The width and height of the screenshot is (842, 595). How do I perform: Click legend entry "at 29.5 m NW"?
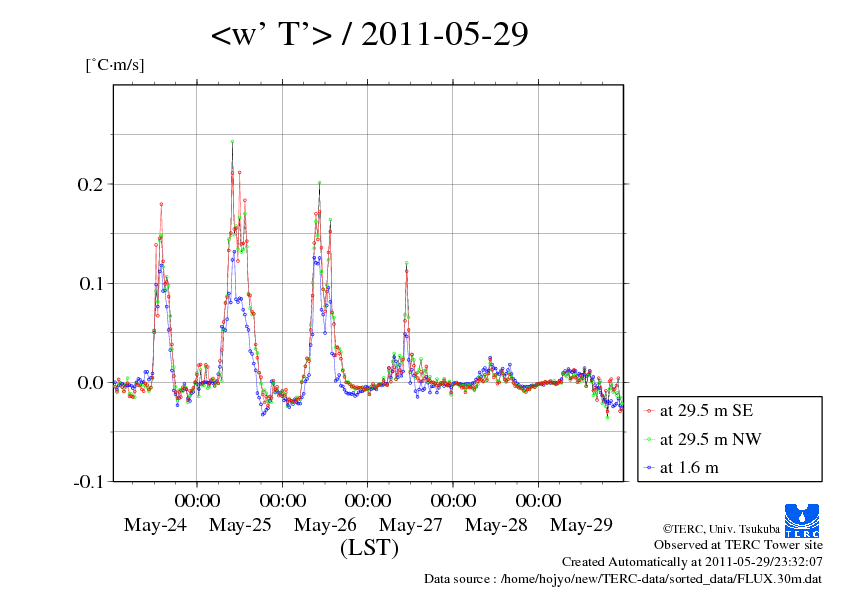click(x=710, y=439)
